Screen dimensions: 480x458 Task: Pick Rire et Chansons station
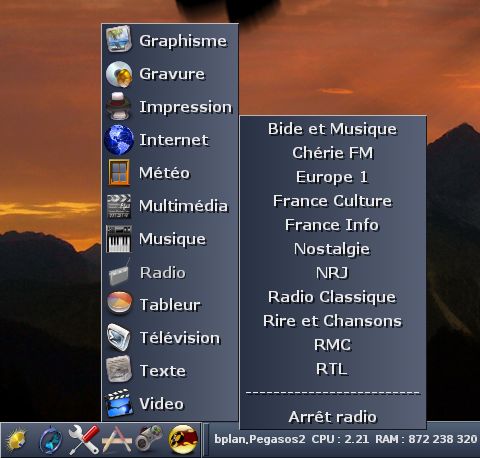coord(333,321)
